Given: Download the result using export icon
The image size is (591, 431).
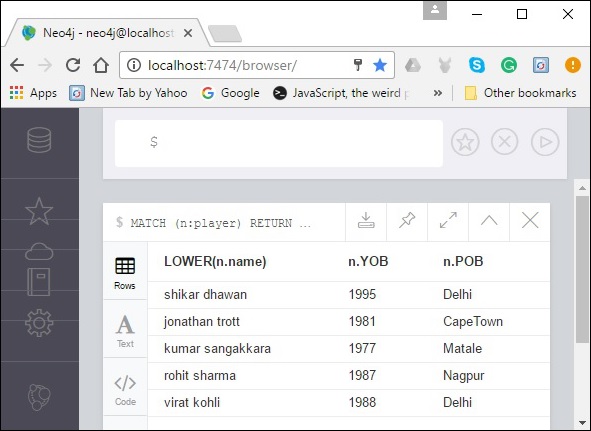Looking at the screenshot, I should [366, 221].
